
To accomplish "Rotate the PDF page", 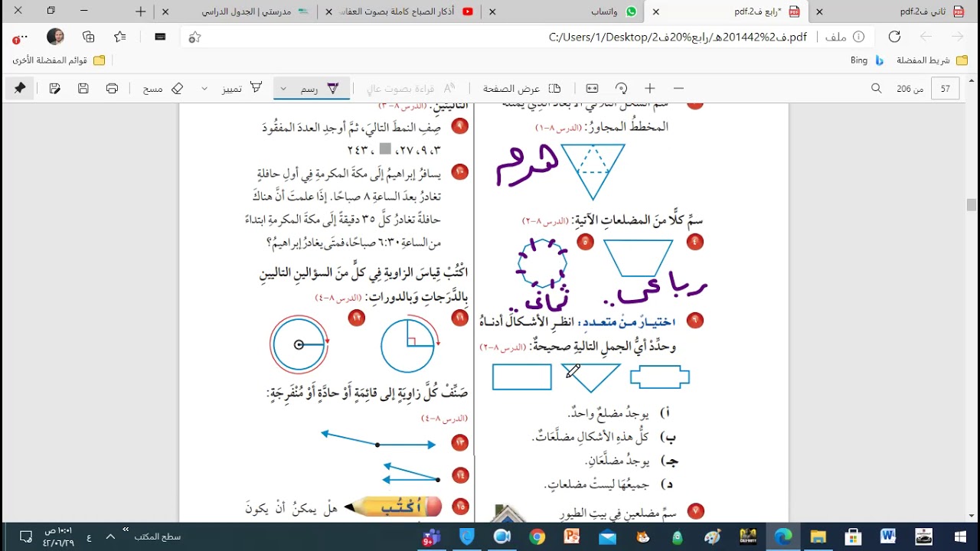I will (x=622, y=89).
